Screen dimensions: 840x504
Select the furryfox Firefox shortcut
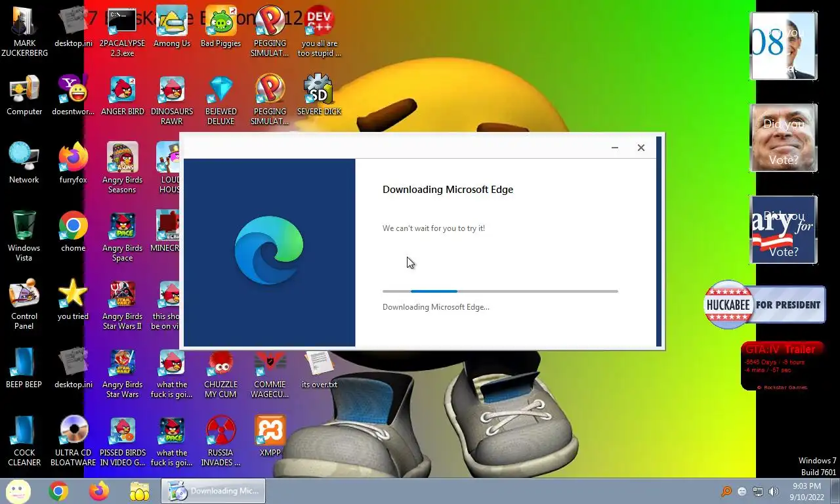pyautogui.click(x=73, y=163)
